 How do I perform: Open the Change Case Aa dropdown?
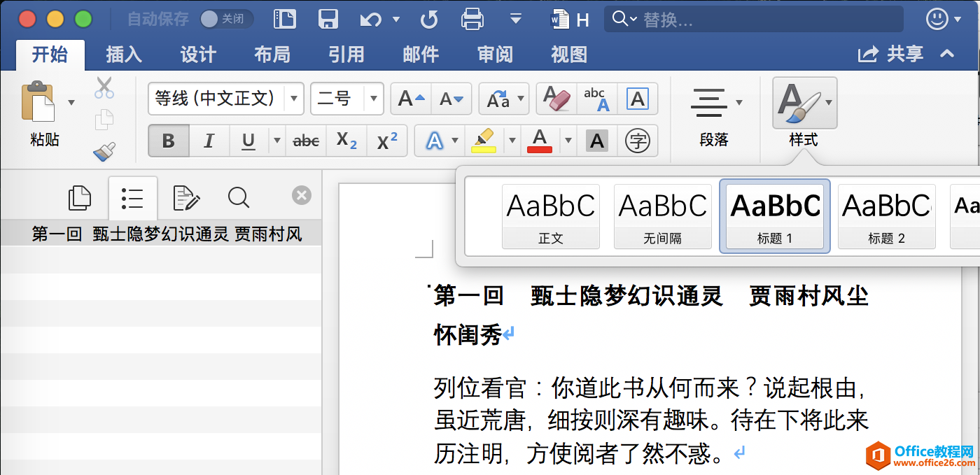(503, 99)
